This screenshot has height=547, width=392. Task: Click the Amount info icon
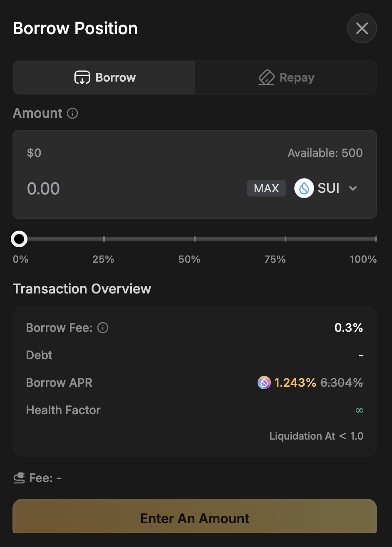[x=72, y=113]
